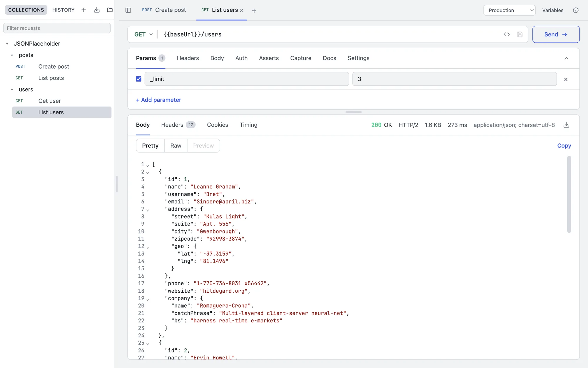Switch to Preview view
Image resolution: width=588 pixels, height=368 pixels.
(203, 146)
